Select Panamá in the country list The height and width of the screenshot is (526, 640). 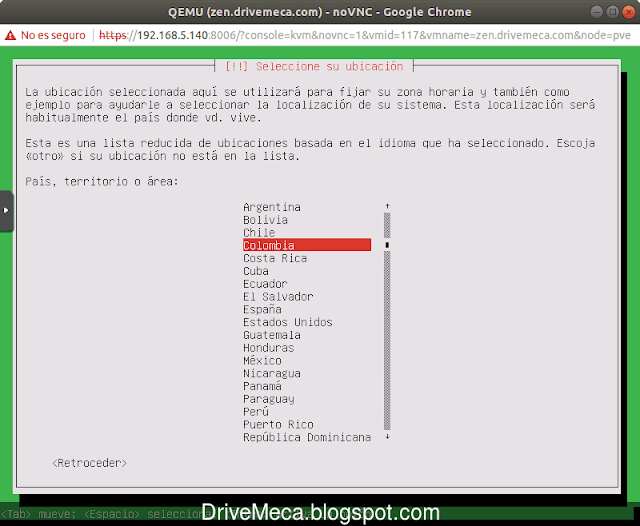(x=262, y=386)
